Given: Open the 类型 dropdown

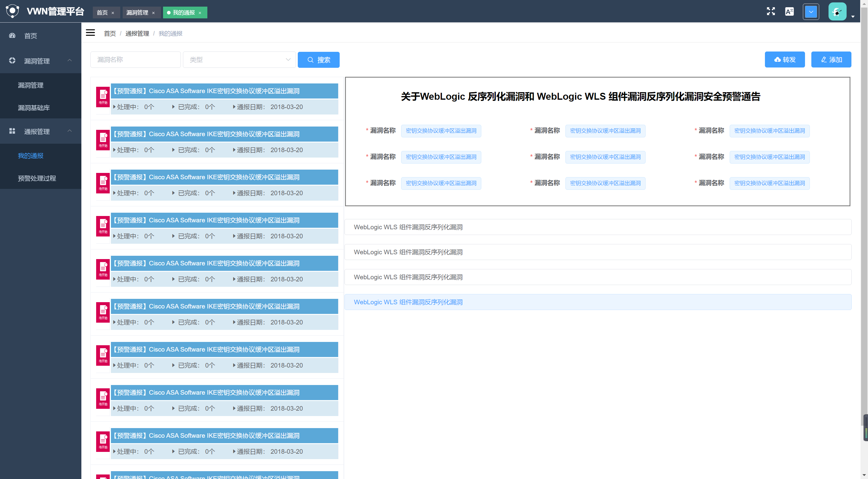Looking at the screenshot, I should (239, 60).
